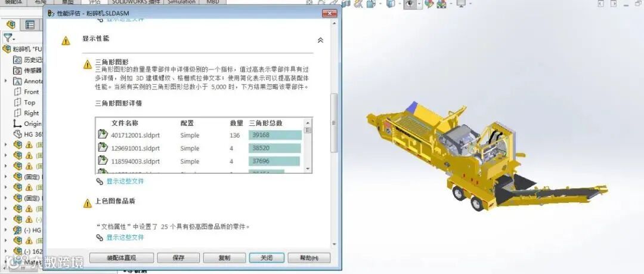The height and width of the screenshot is (274, 644).
Task: Click the (-) 162 component in tree
Action: [28, 251]
